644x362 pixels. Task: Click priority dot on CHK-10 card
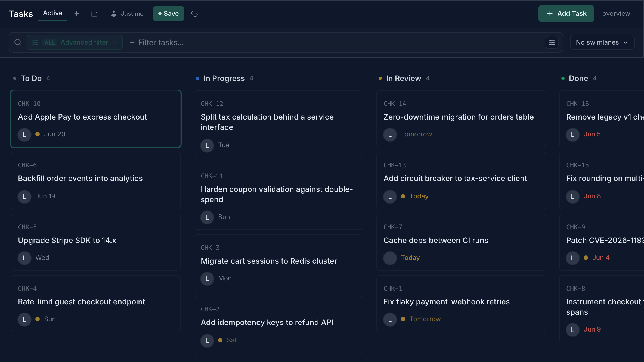pyautogui.click(x=38, y=134)
